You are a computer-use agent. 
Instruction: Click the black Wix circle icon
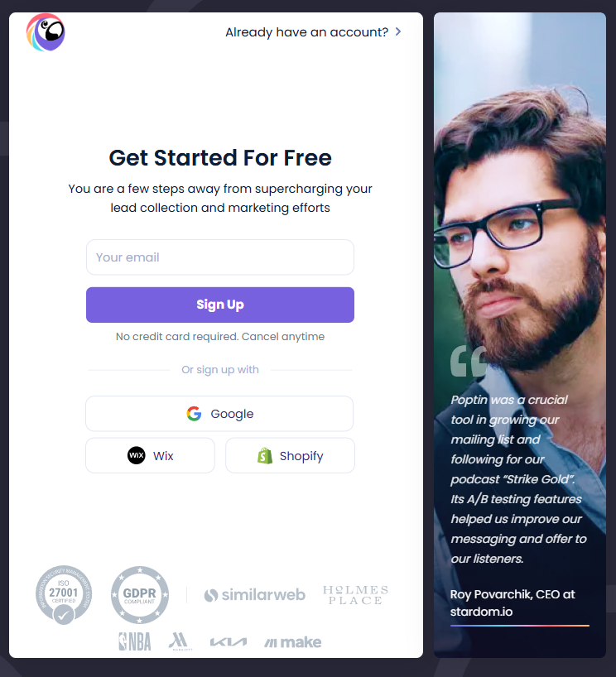(x=136, y=455)
